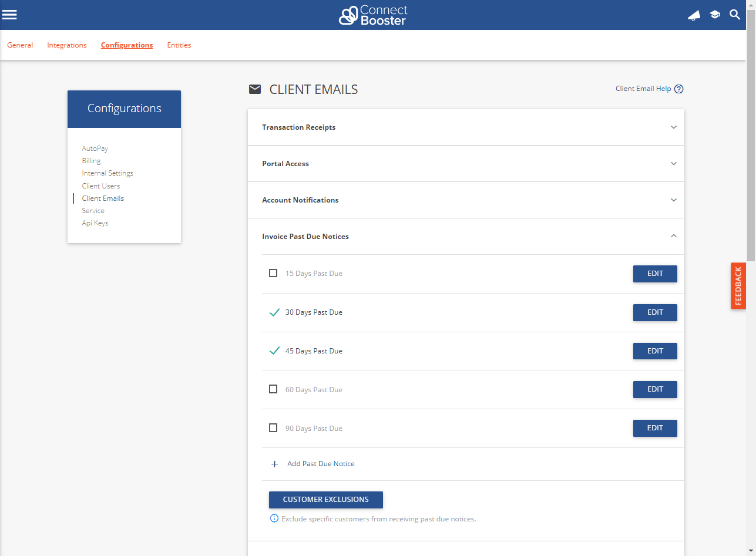The image size is (756, 556).
Task: Click the ConnectBooster logo
Action: pos(373,15)
